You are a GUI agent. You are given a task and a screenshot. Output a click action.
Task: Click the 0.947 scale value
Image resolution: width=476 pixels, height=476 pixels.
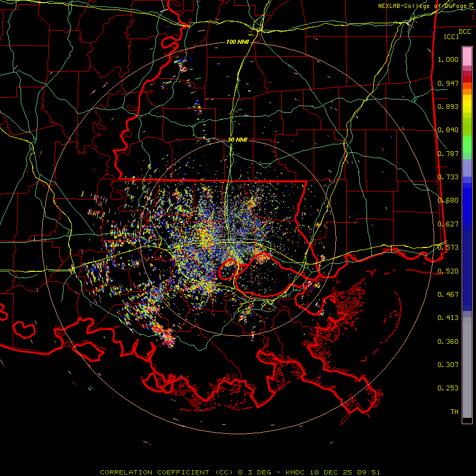pyautogui.click(x=448, y=83)
